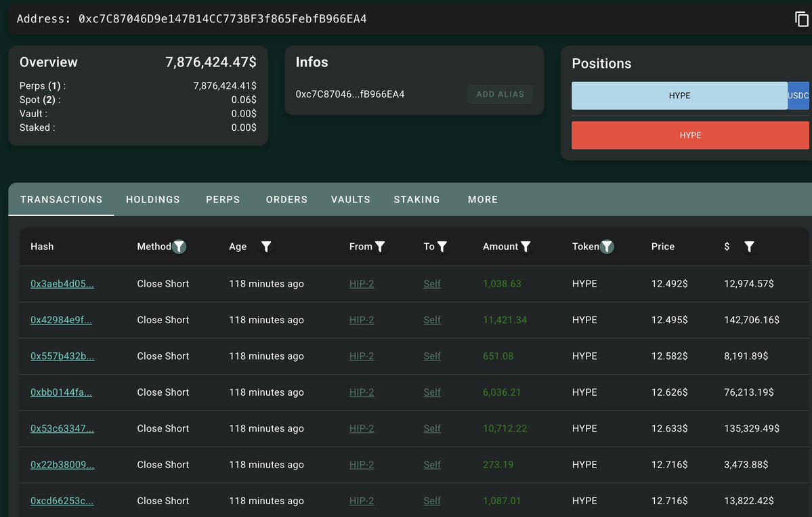Filter the To column
Image resolution: width=812 pixels, height=517 pixels.
click(x=442, y=247)
